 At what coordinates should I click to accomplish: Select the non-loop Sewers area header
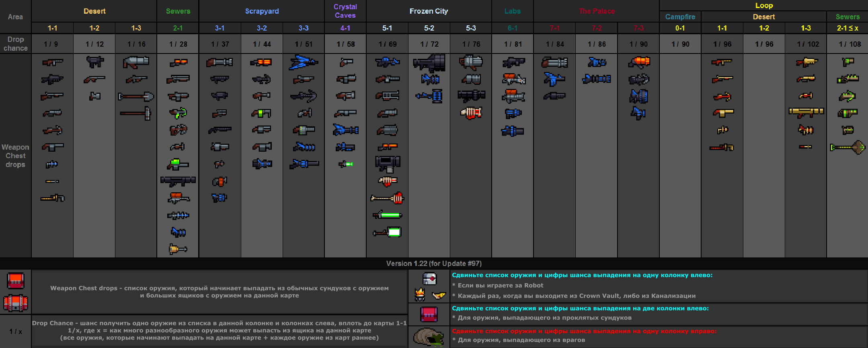click(178, 11)
